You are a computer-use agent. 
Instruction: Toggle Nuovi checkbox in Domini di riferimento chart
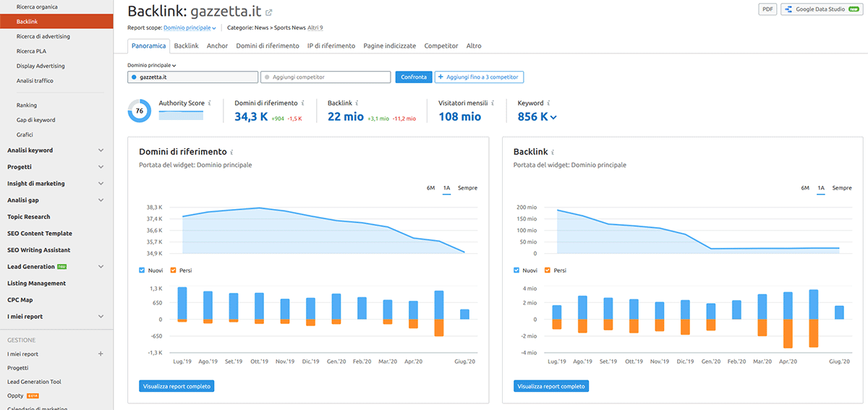142,270
